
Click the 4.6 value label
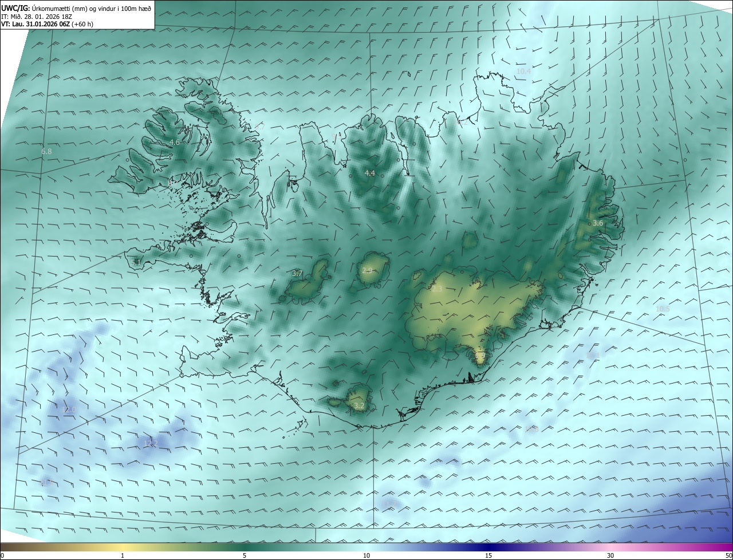point(175,142)
